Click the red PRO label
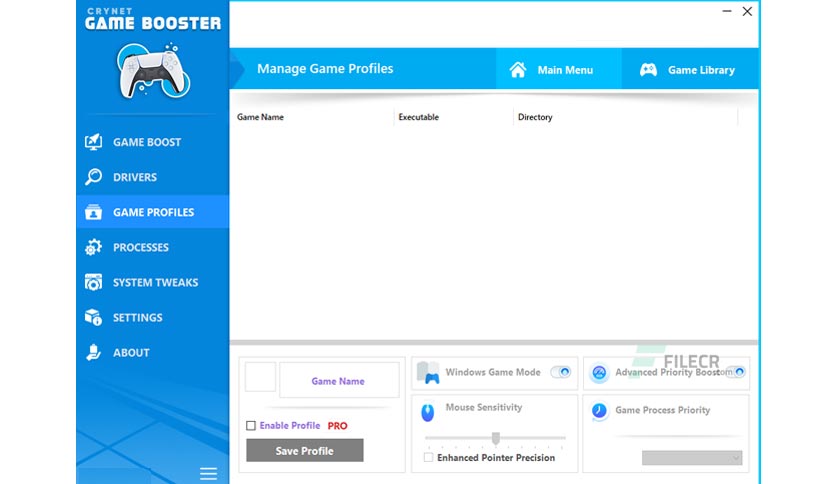 337,425
